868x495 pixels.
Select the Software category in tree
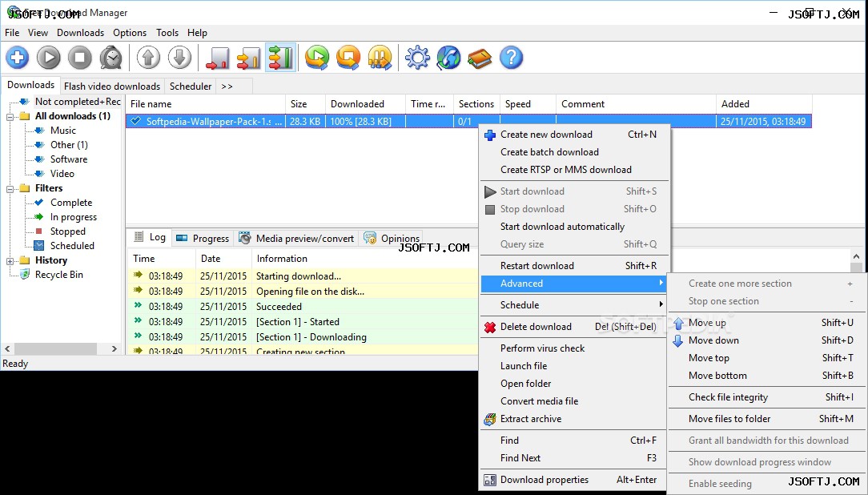tap(69, 159)
